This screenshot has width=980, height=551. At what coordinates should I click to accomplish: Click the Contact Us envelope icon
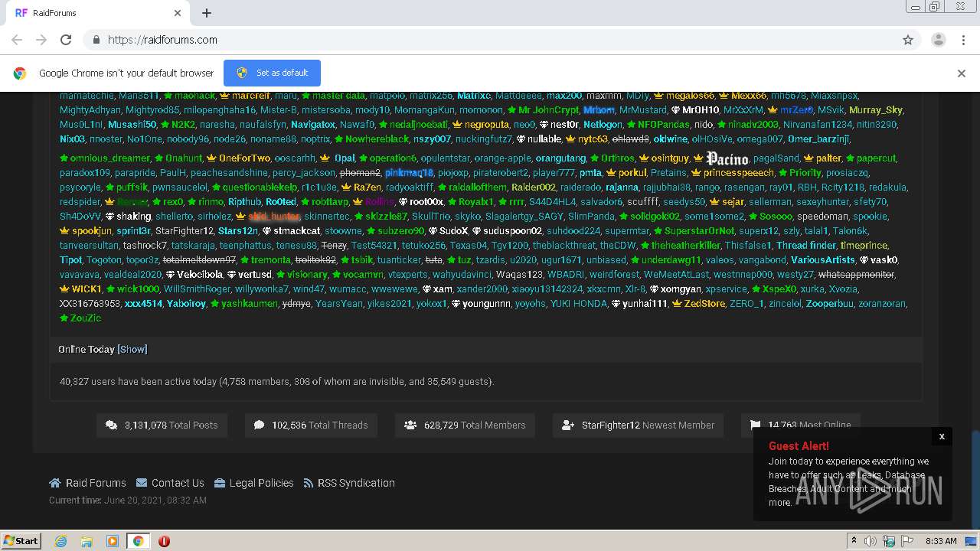pyautogui.click(x=142, y=483)
